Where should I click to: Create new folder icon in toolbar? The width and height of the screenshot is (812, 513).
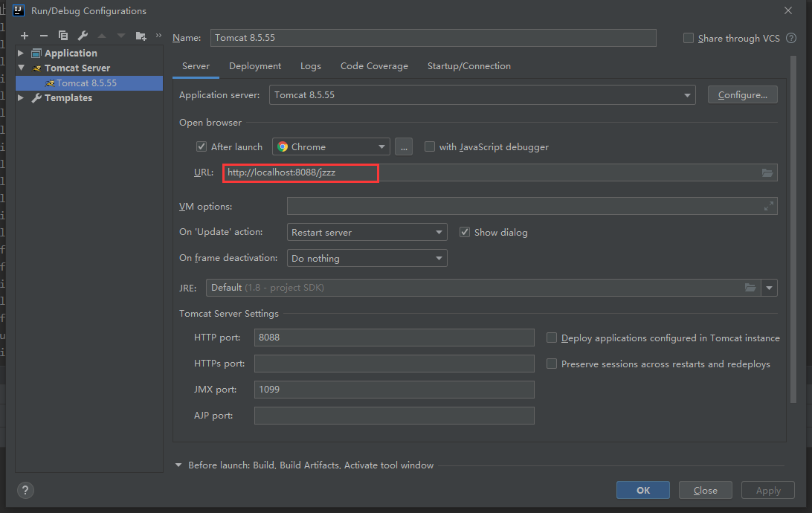141,36
